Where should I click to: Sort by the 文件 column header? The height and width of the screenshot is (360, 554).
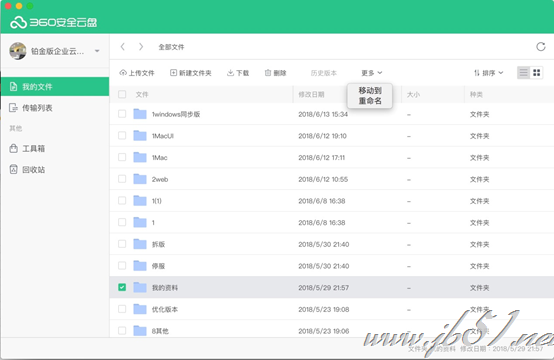point(142,94)
